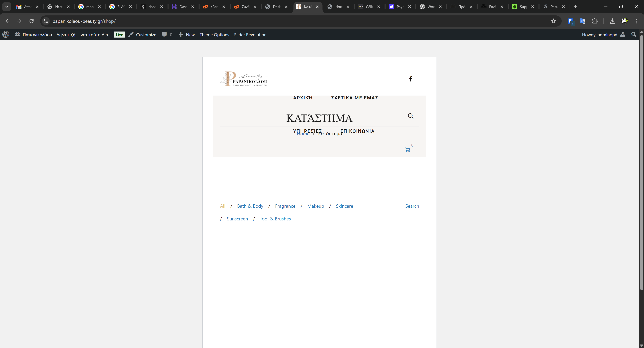Click the magnifier search icon beside ΚΑΤΆΣΤΗΜΑ
The height and width of the screenshot is (348, 644).
tap(411, 116)
